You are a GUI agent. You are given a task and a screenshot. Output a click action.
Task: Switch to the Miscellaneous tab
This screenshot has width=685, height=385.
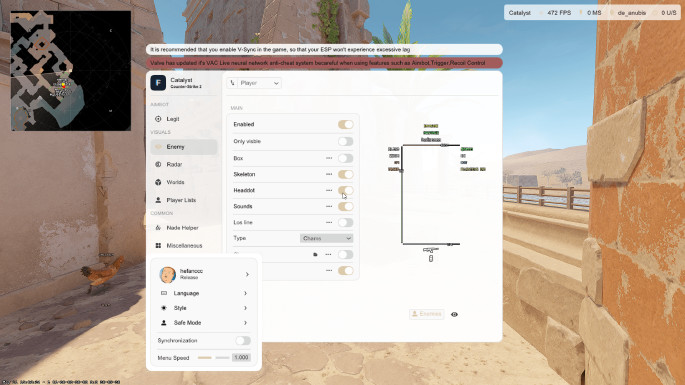tap(183, 246)
